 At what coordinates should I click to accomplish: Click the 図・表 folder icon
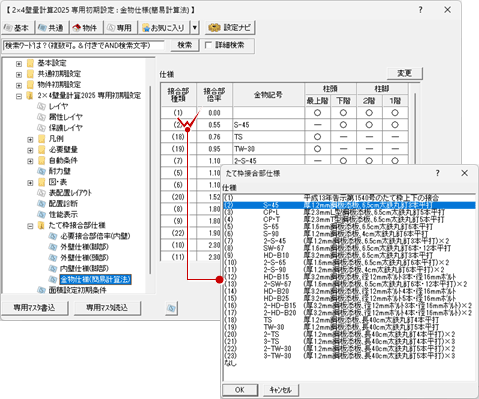42,182
